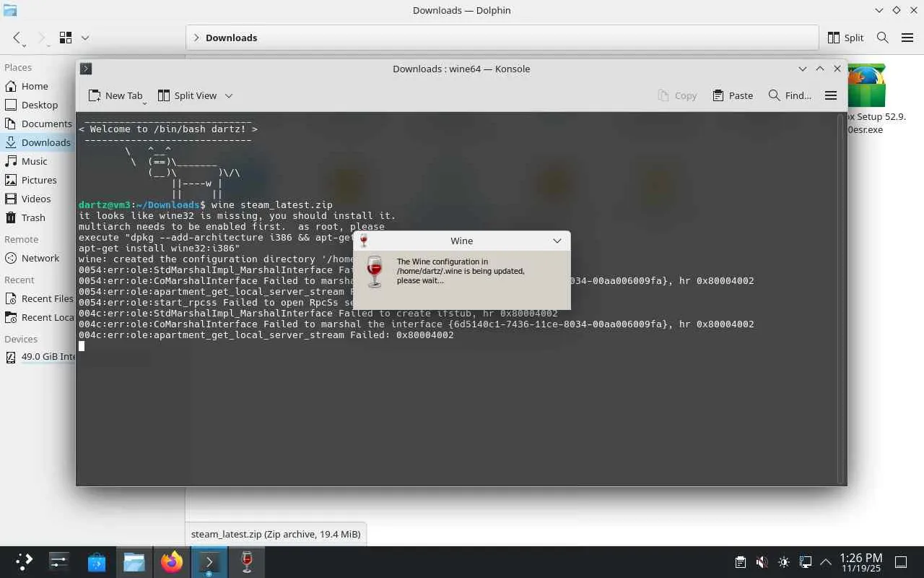The width and height of the screenshot is (924, 578).
Task: Click Split View button in Konsole
Action: [187, 95]
